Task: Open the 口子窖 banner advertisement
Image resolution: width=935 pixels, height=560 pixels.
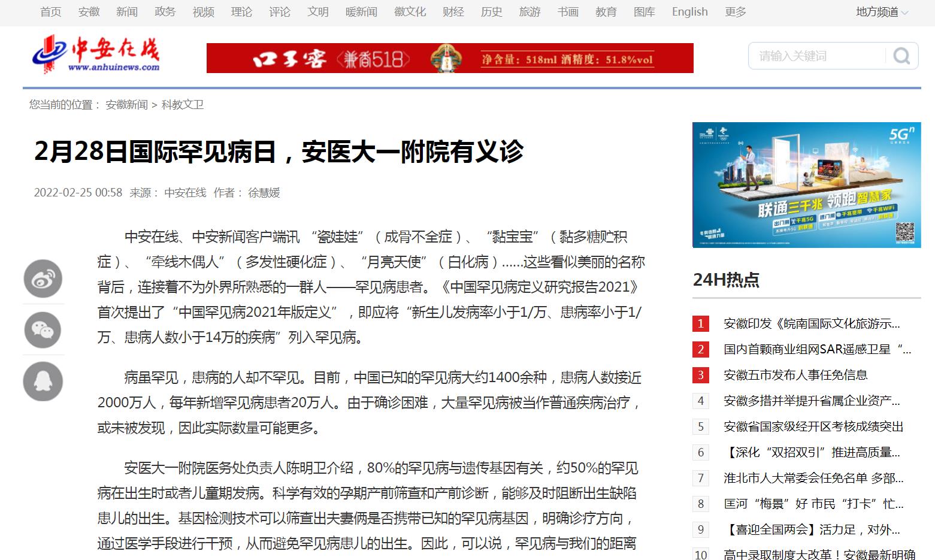Action: [x=450, y=58]
